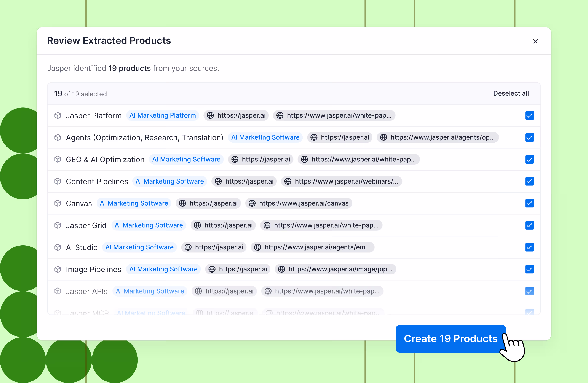The image size is (588, 383).
Task: Untick the Image Pipelines checkbox
Action: point(529,269)
